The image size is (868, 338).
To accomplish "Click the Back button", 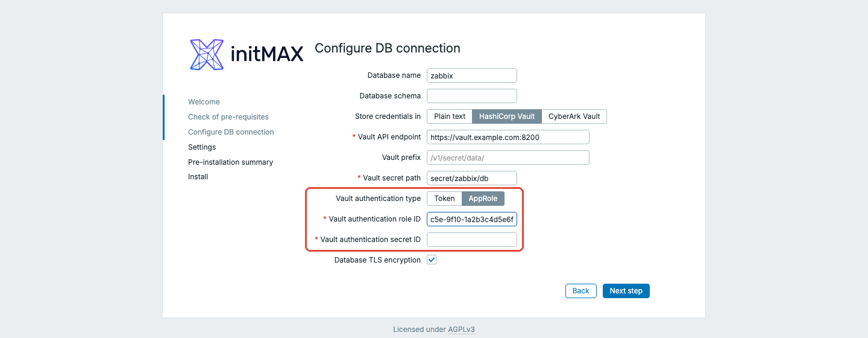I will click(x=581, y=291).
